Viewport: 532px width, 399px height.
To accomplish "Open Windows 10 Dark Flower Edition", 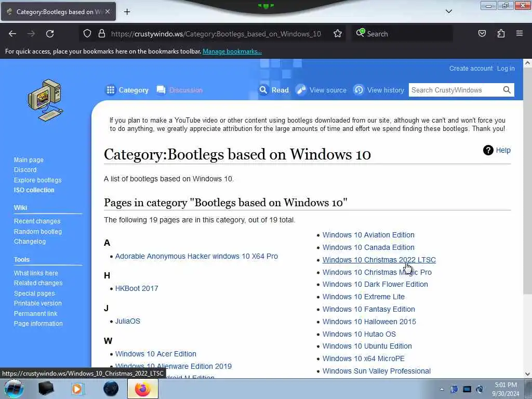I will pos(375,284).
